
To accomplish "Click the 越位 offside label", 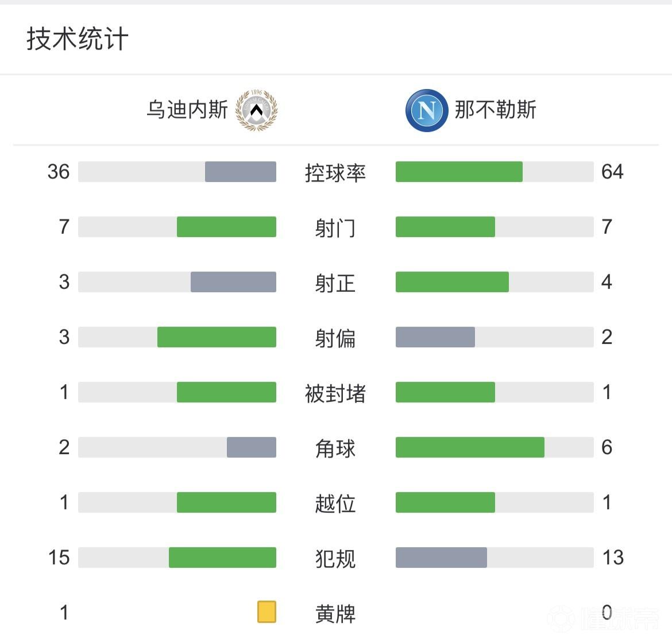I will [x=335, y=503].
